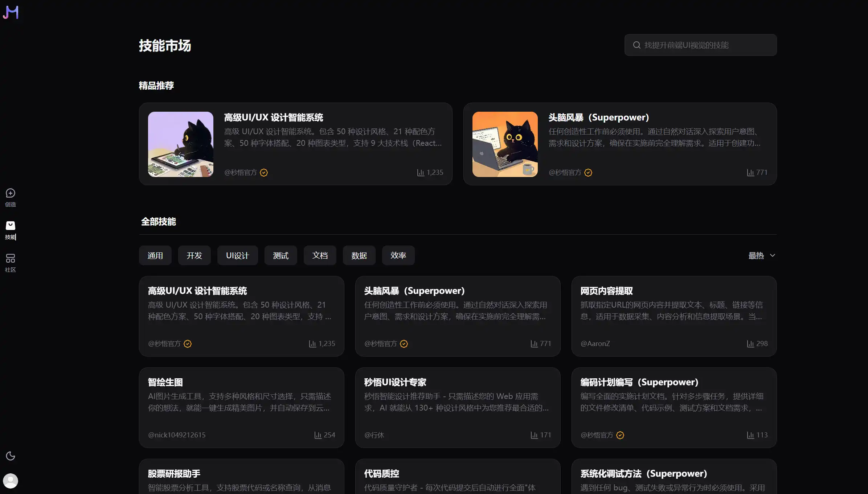868x494 pixels.
Task: Click the usage stats icon on 头脑风暴 featured card
Action: (750, 173)
